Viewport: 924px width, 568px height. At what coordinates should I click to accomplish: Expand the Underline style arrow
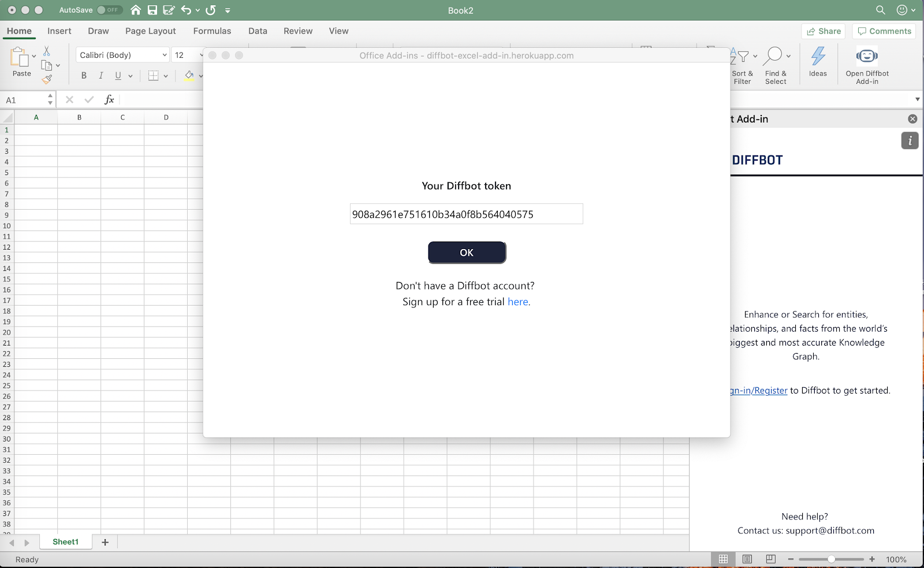pos(131,76)
